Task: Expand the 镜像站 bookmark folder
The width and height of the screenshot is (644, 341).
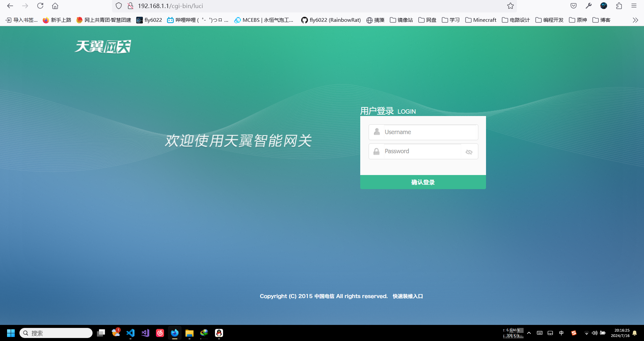Action: tap(401, 20)
